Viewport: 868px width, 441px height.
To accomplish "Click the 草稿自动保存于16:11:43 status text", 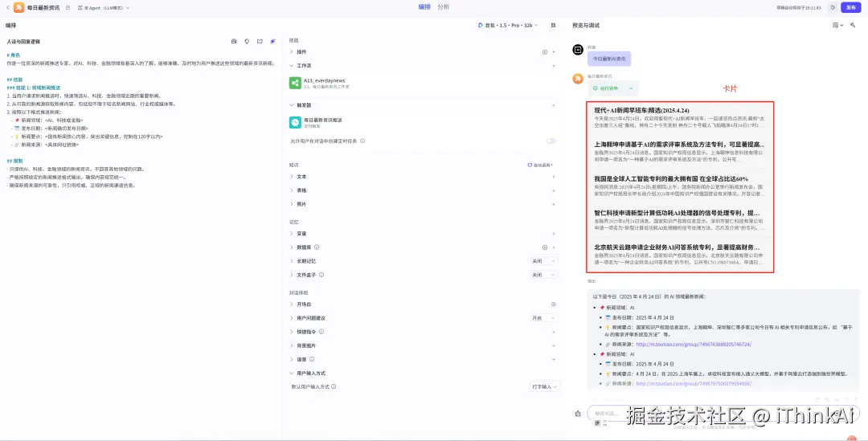I will coord(799,8).
